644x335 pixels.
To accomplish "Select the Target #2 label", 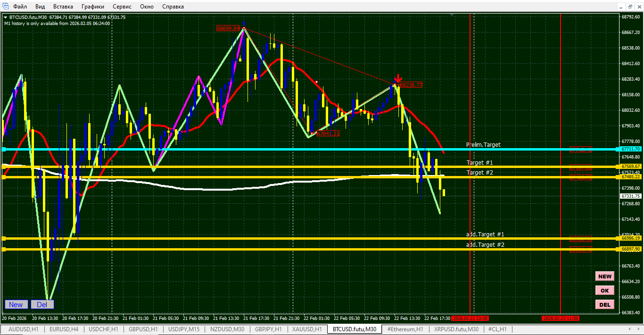I will point(480,173).
